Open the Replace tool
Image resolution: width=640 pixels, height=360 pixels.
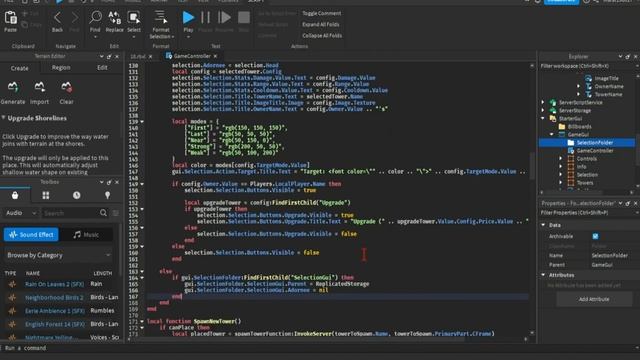(x=114, y=18)
